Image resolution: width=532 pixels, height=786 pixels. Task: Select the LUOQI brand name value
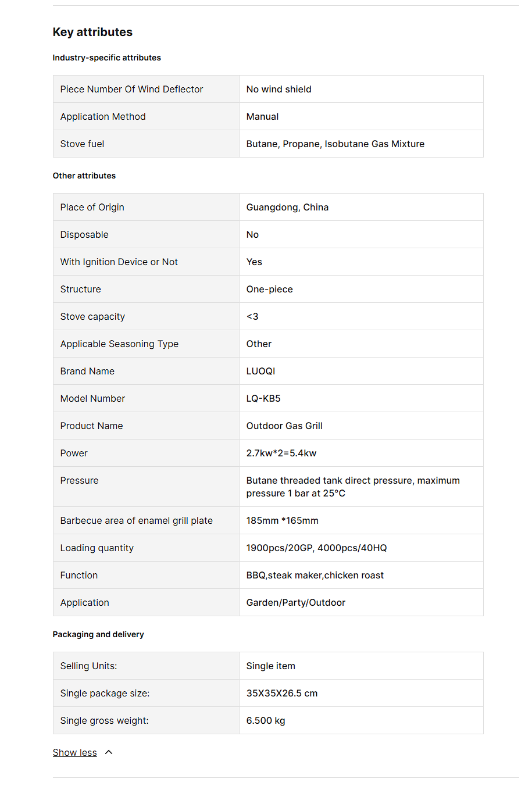coord(260,371)
